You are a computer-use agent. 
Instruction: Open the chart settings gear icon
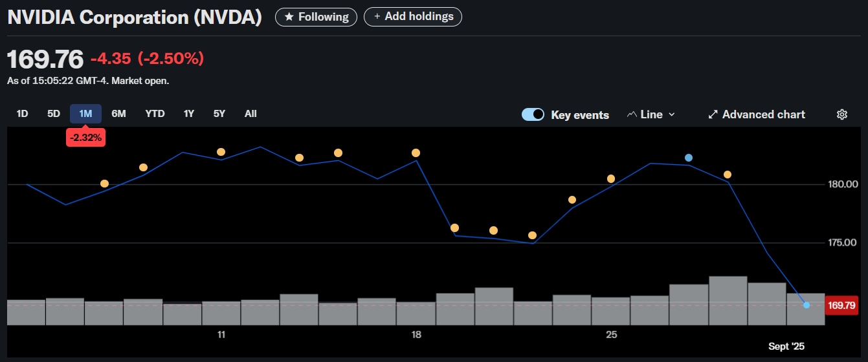click(x=842, y=114)
